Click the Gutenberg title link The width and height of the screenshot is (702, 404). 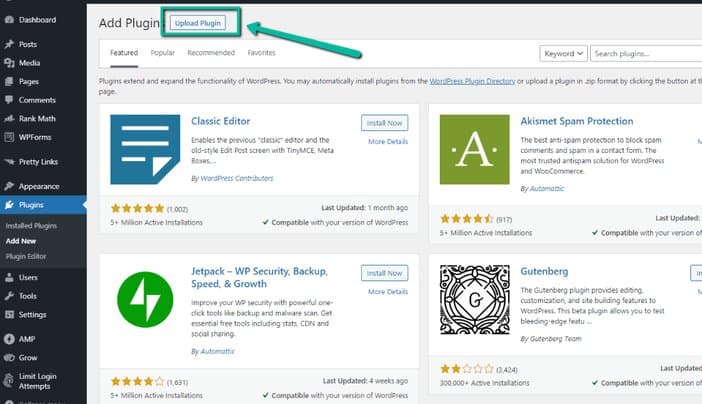point(544,271)
